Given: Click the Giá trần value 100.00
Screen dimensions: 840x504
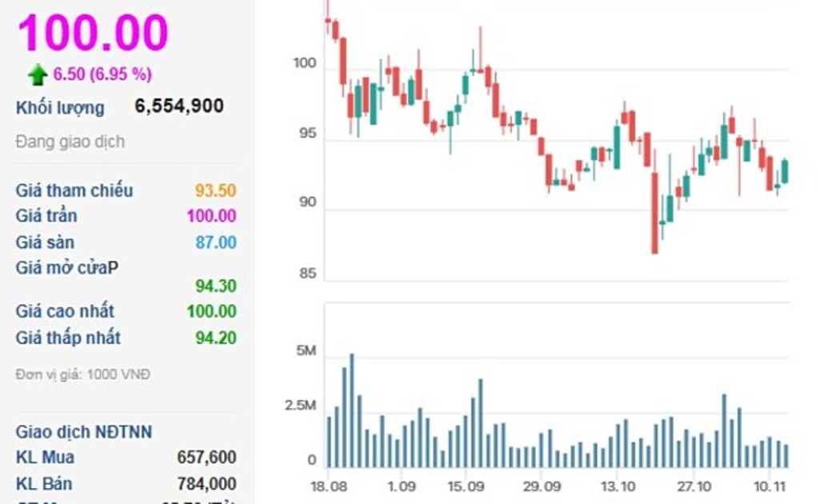Looking at the screenshot, I should (211, 216).
